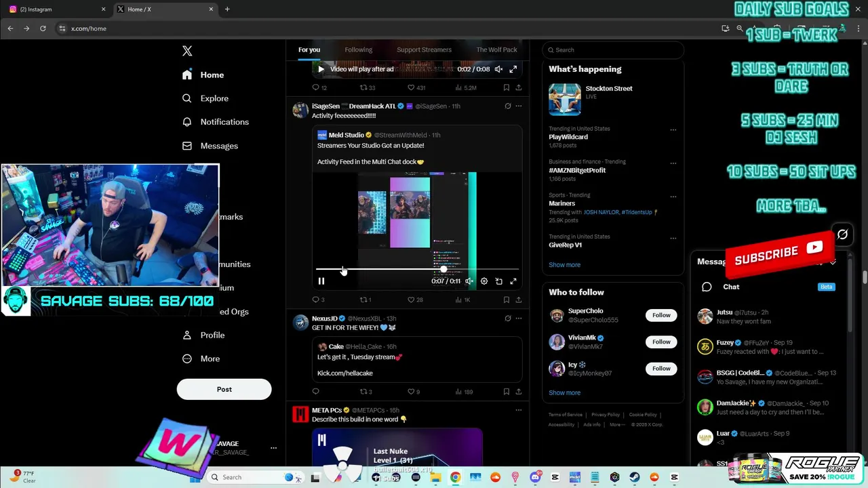The image size is (868, 488).
Task: Seek on the Meld Studio video progress bar
Action: click(x=417, y=269)
